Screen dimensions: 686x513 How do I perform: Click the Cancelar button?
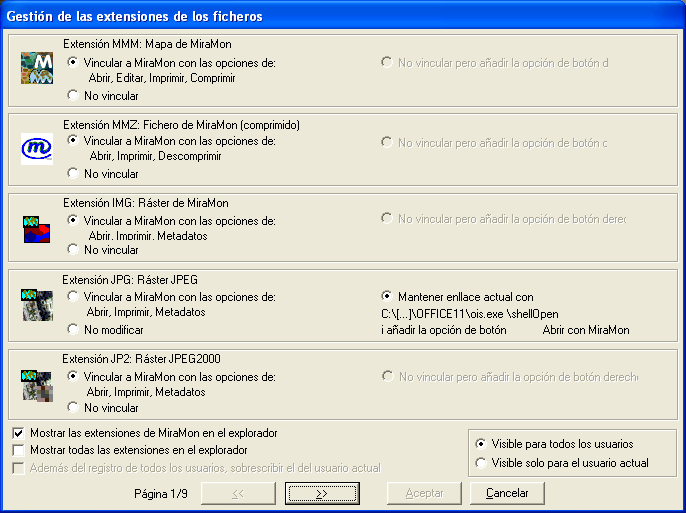[507, 493]
